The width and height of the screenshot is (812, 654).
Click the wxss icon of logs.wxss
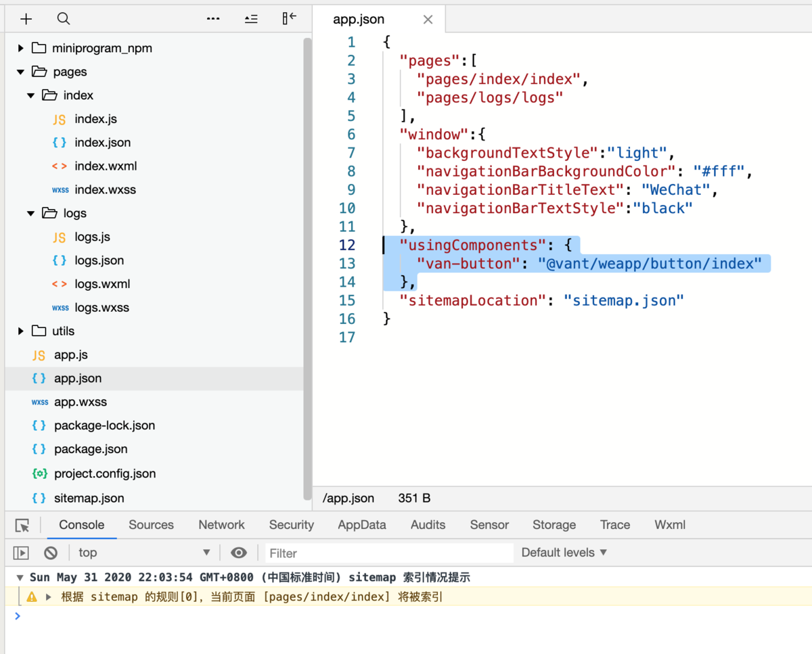(x=60, y=308)
